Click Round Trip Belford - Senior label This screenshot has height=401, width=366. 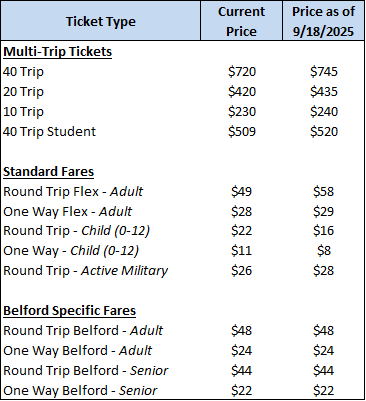[86, 371]
